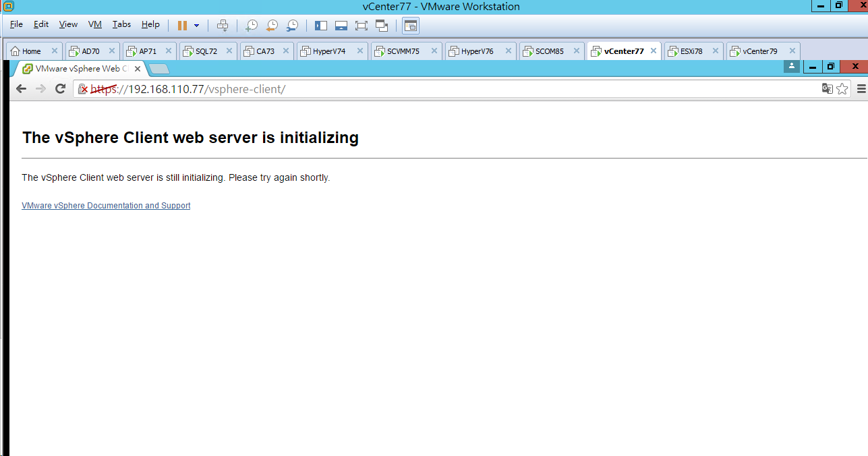This screenshot has width=868, height=456.
Task: Bookmark this page with the star
Action: (x=842, y=89)
